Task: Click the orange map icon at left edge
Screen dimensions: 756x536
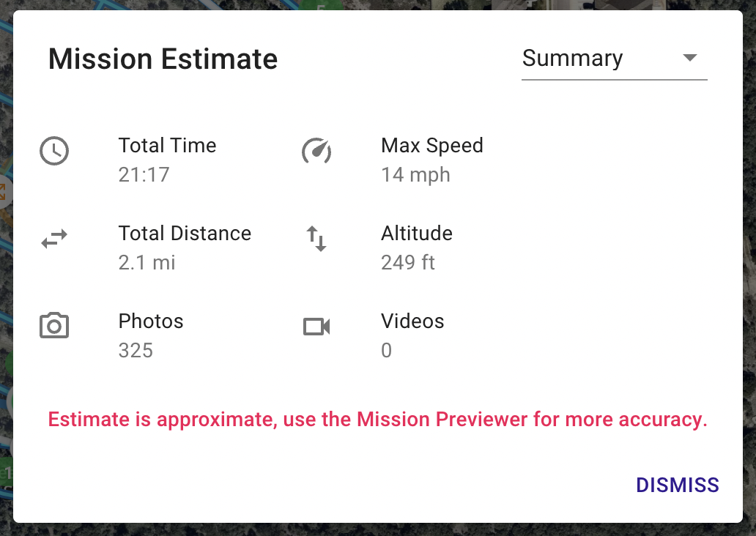Action: click(x=2, y=192)
